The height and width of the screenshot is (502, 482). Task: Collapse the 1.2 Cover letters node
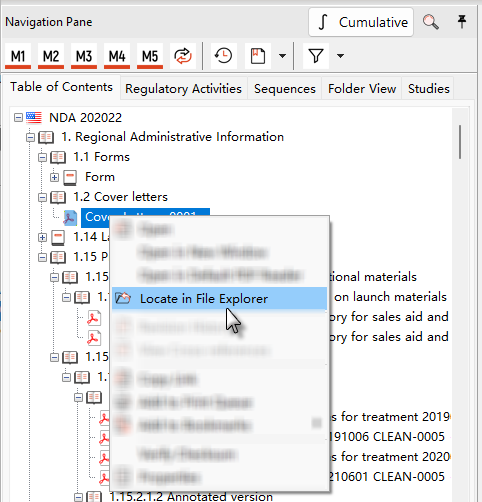coord(42,197)
